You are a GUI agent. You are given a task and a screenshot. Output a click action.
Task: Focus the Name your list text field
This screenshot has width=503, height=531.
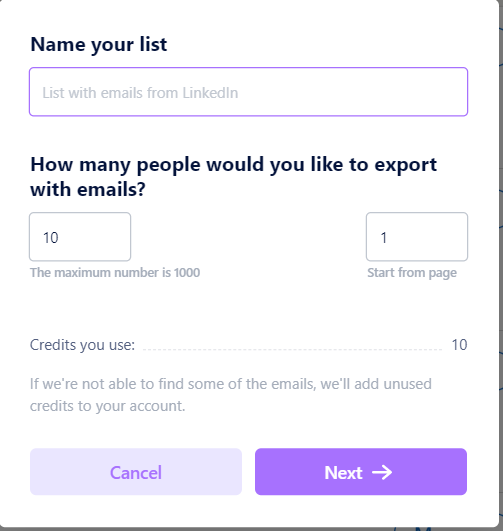[x=248, y=92]
